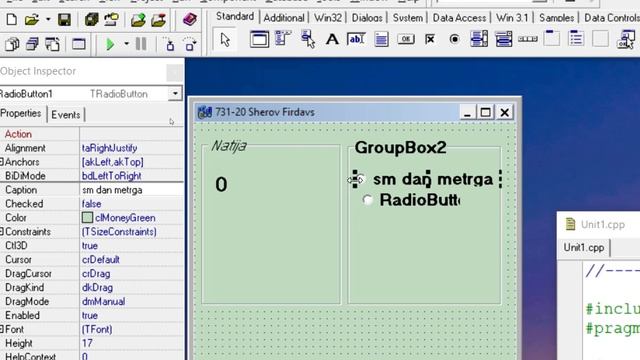Select the second RadioButton on the form
The width and height of the screenshot is (640, 360).
click(x=412, y=200)
